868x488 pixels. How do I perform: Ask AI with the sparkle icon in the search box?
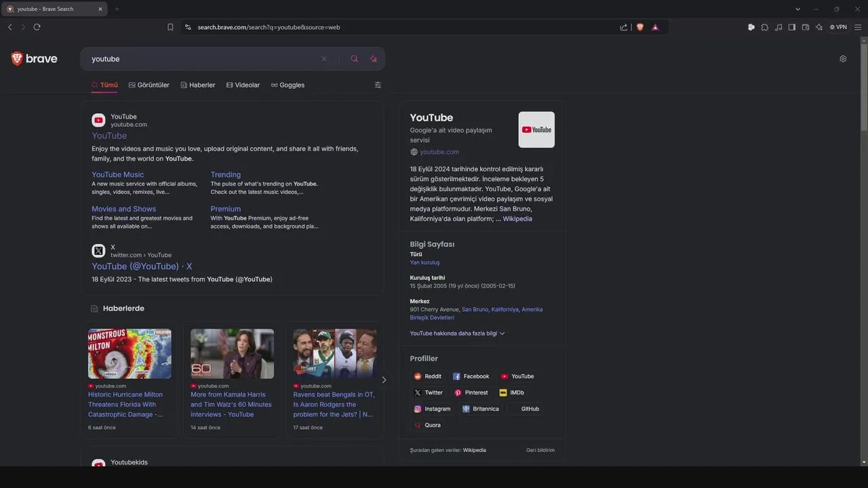[373, 59]
